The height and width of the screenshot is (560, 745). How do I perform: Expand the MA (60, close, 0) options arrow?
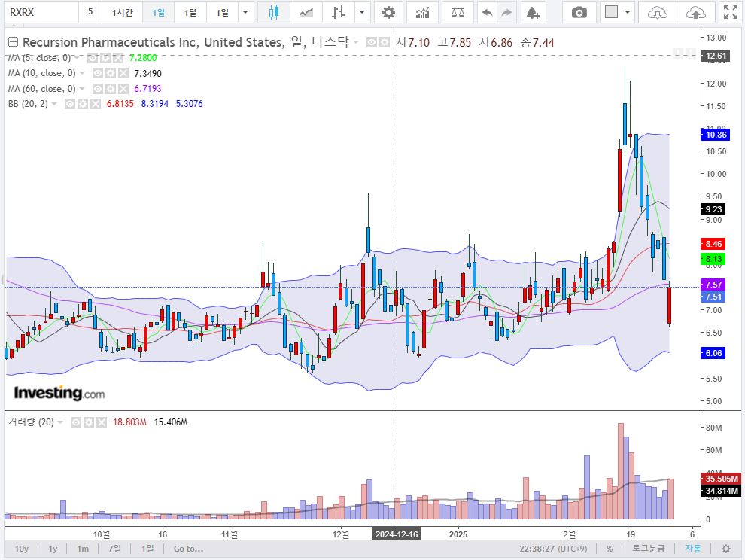coord(82,89)
